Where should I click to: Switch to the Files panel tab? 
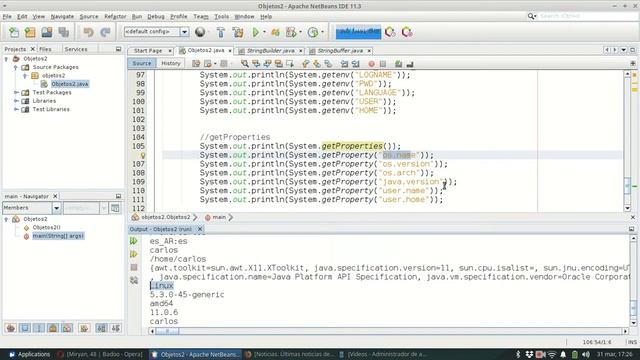45,49
